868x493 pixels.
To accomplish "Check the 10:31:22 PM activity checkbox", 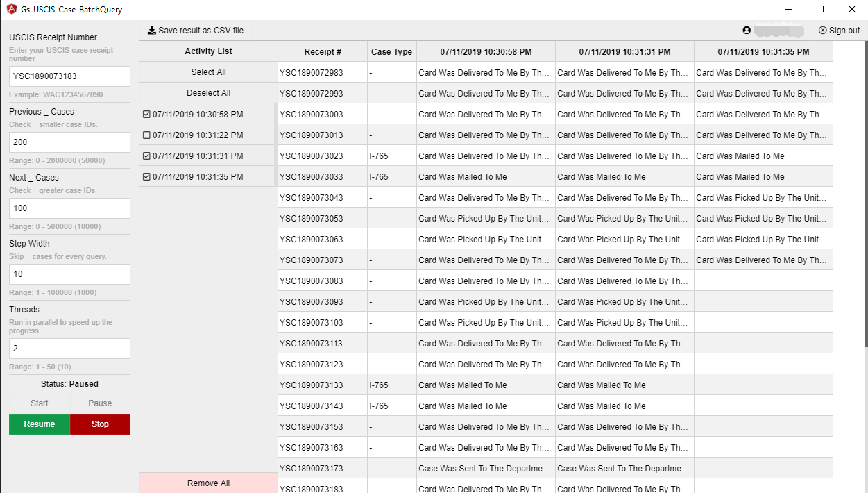I will (x=146, y=135).
